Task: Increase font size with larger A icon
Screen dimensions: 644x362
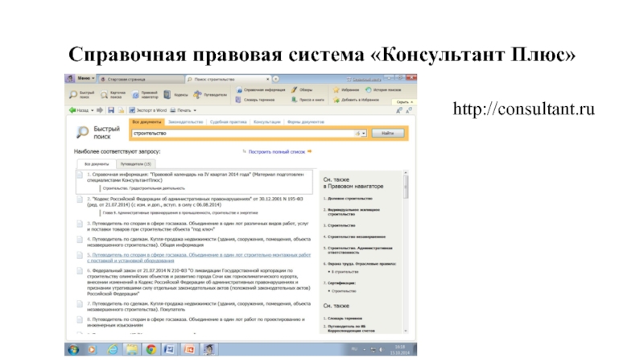Action: (x=398, y=110)
